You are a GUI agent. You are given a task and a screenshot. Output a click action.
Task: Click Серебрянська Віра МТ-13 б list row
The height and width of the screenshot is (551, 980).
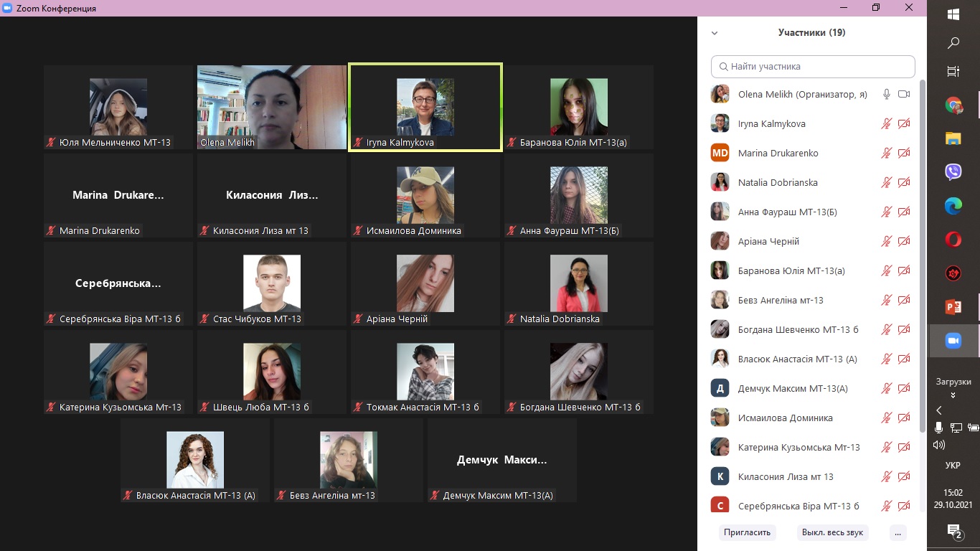pos(811,504)
